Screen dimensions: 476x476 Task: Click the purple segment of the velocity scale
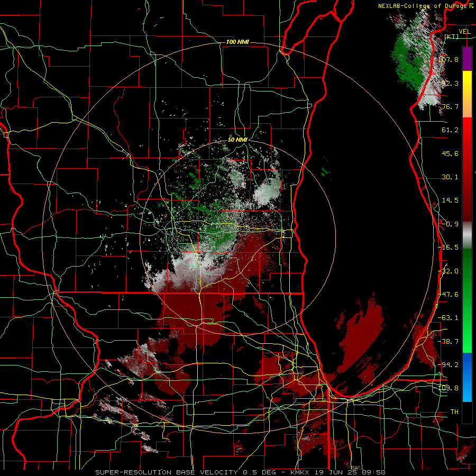pos(467,59)
